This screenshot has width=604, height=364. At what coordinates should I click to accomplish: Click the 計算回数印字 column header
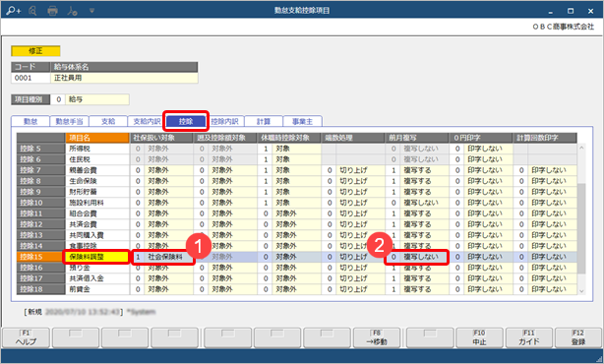(x=545, y=138)
